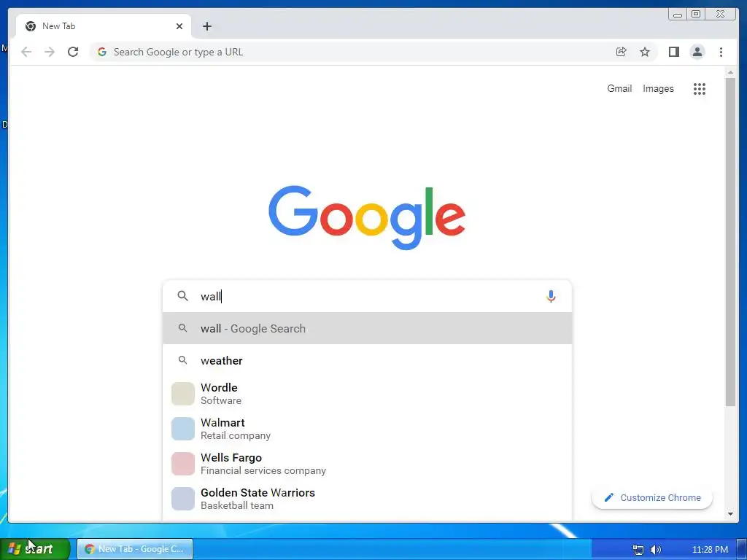Click the Golden State Warriors thumbnail

point(183,499)
